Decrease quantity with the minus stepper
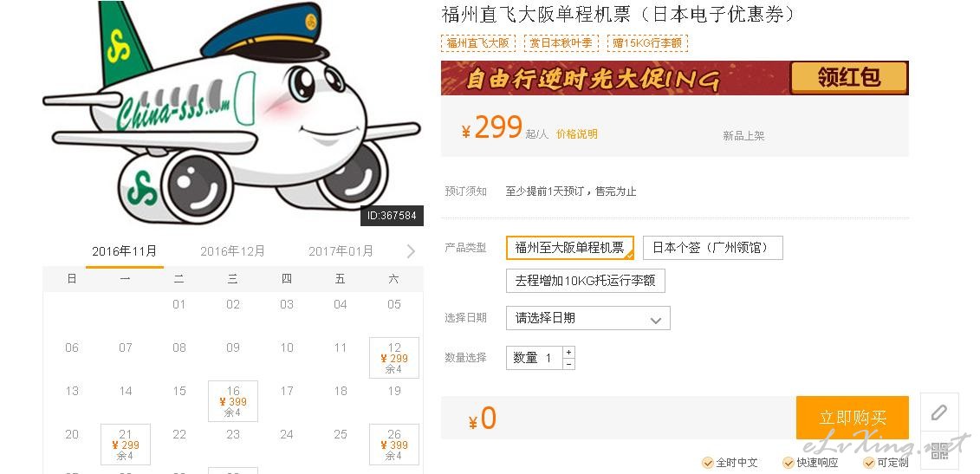Image resolution: width=980 pixels, height=474 pixels. (x=568, y=363)
